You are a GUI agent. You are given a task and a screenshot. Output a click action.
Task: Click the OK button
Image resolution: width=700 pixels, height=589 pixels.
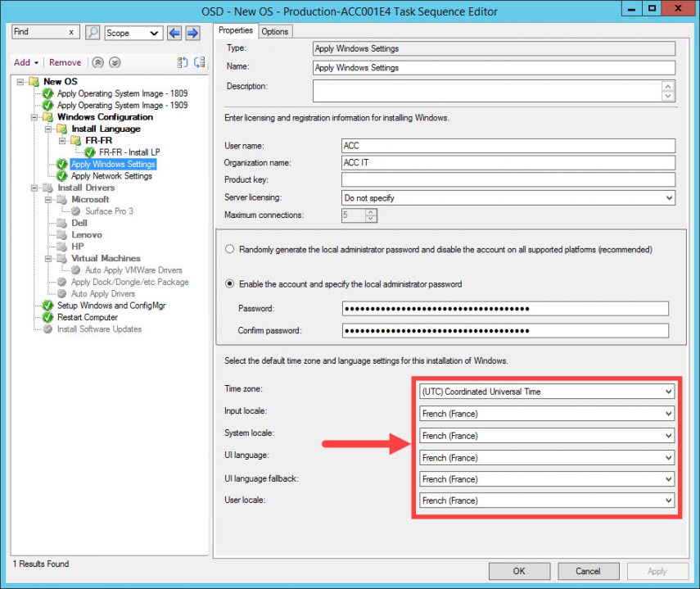pos(519,571)
